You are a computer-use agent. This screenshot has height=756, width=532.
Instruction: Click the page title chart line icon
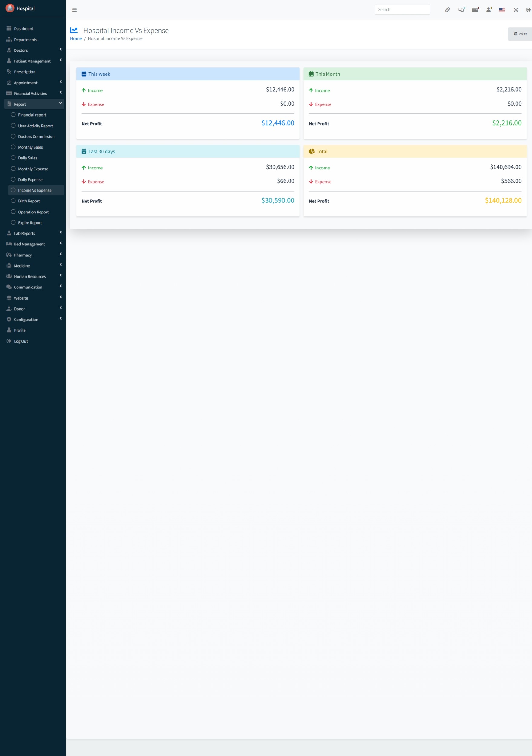coord(74,30)
